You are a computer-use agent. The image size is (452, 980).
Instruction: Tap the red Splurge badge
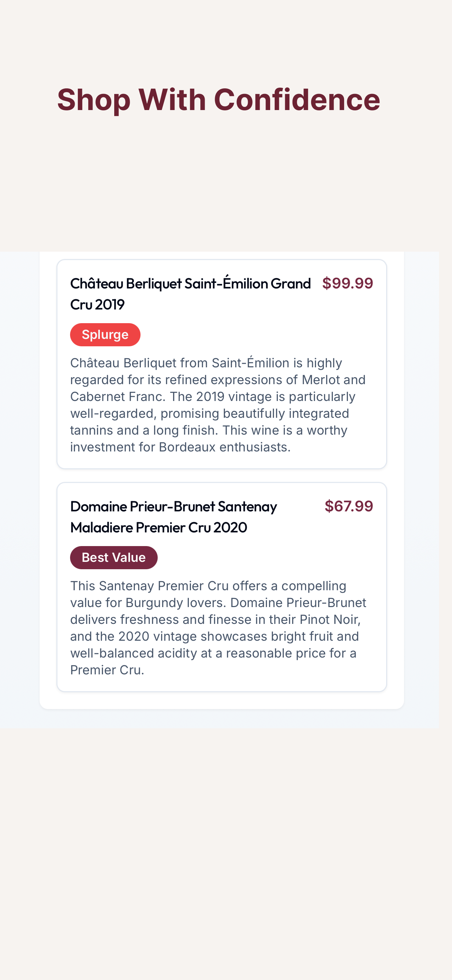click(x=105, y=335)
